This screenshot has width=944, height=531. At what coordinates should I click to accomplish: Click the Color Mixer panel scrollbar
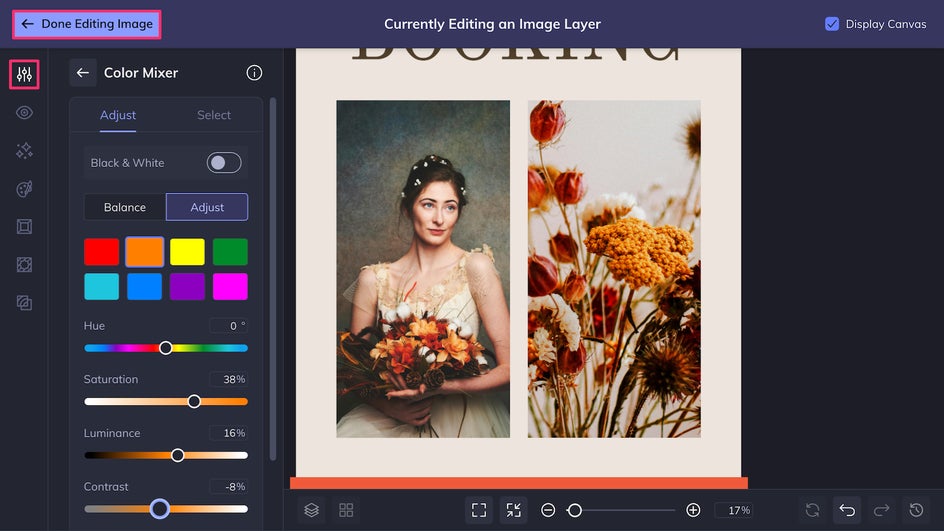click(x=273, y=279)
